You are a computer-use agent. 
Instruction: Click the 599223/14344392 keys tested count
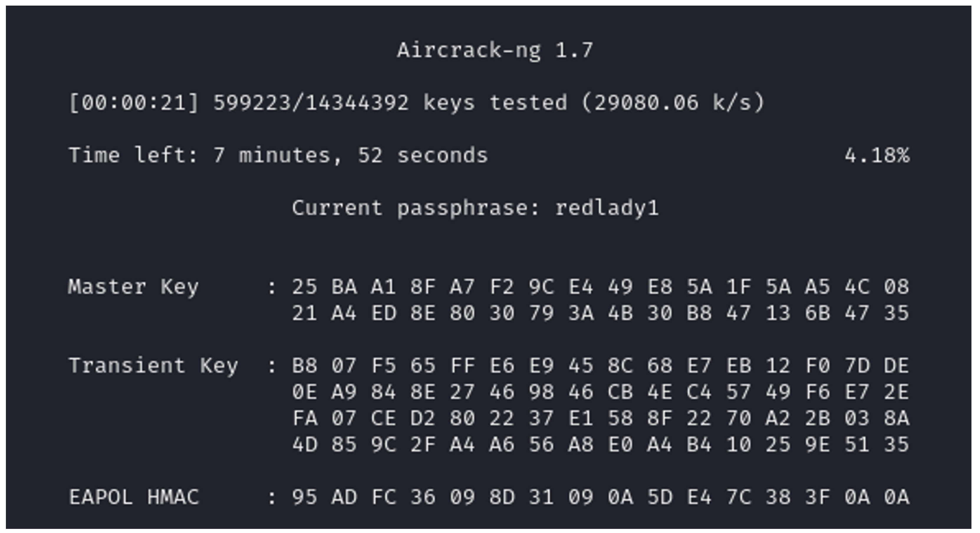coord(311,103)
